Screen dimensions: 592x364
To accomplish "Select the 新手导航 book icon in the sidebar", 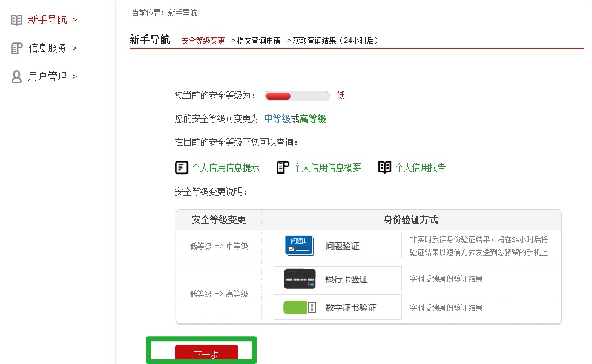I will pos(16,19).
